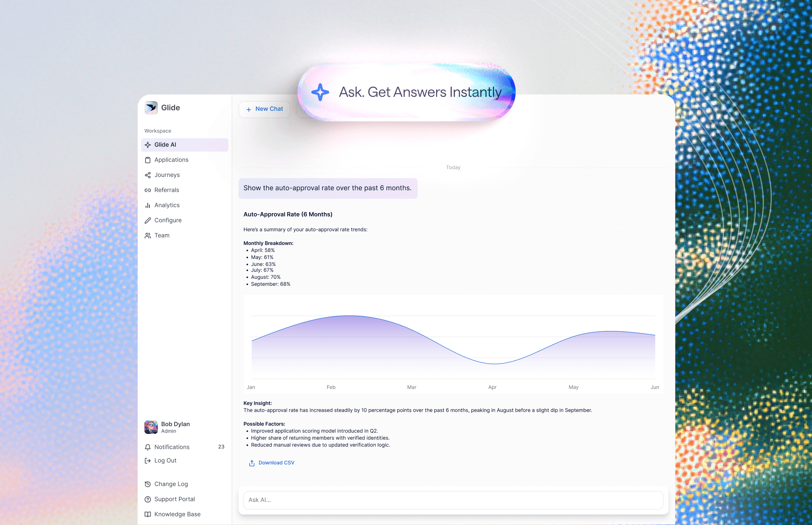812x525 pixels.
Task: Click the Analytics bar chart icon
Action: [148, 205]
